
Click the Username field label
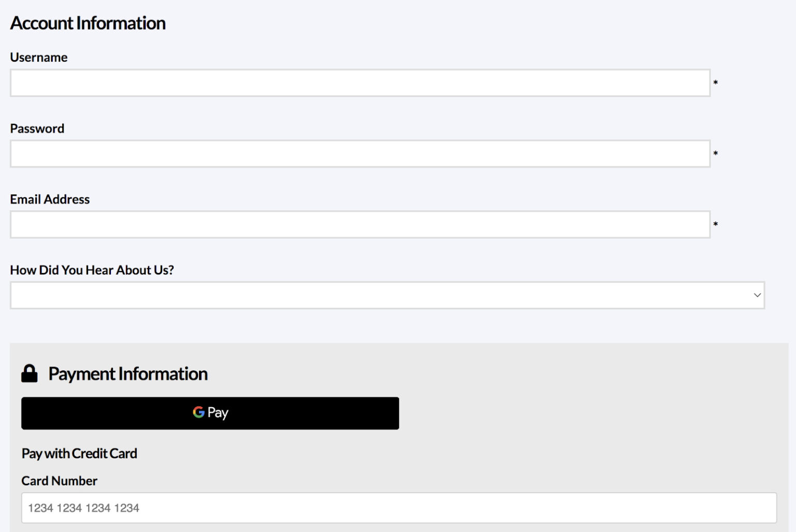coord(39,57)
